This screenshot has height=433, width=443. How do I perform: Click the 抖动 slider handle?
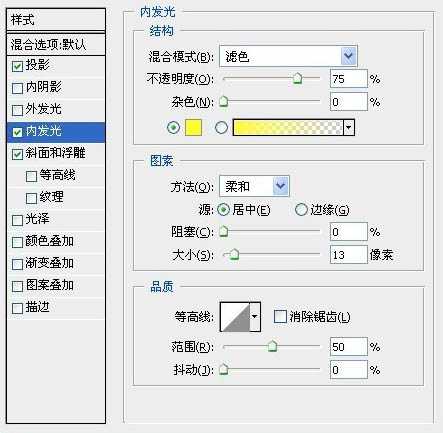tap(223, 369)
